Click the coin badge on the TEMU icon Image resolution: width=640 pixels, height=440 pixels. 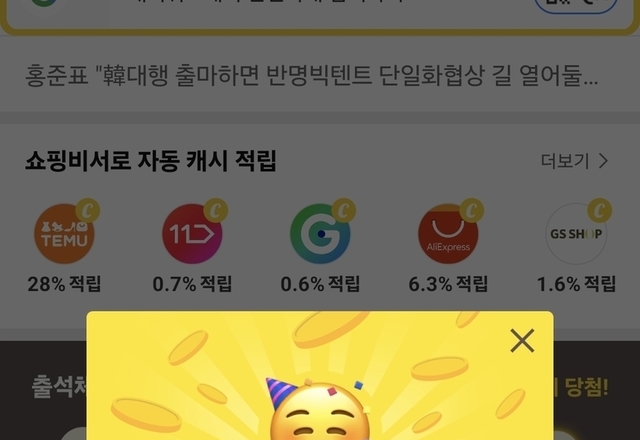coord(88,210)
